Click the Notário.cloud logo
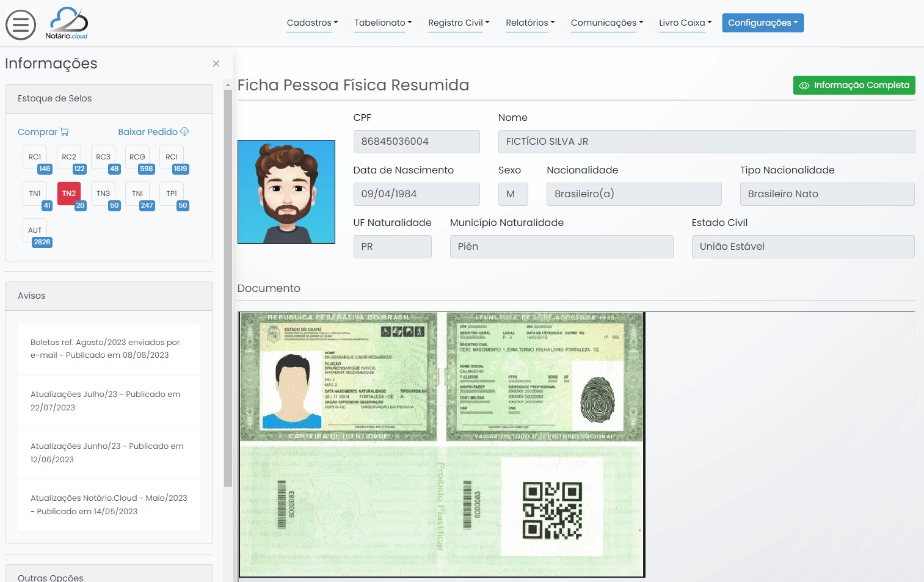Screen dimensions: 924x582 67,23
